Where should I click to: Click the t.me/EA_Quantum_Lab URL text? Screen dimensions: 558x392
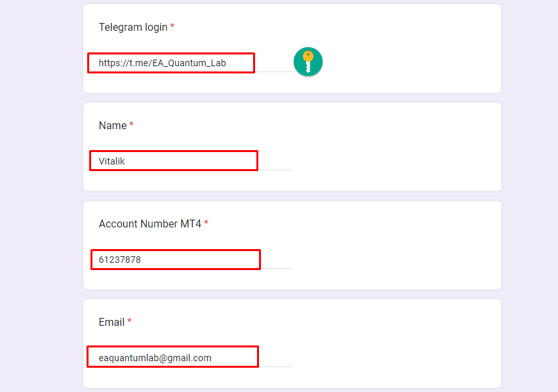(167, 63)
